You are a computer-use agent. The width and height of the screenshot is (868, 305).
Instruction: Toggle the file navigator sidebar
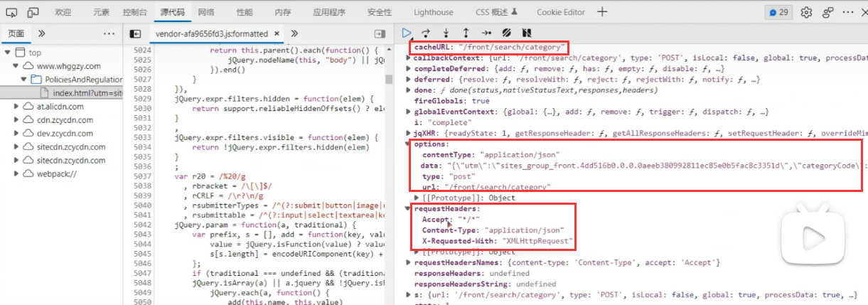pyautogui.click(x=133, y=33)
